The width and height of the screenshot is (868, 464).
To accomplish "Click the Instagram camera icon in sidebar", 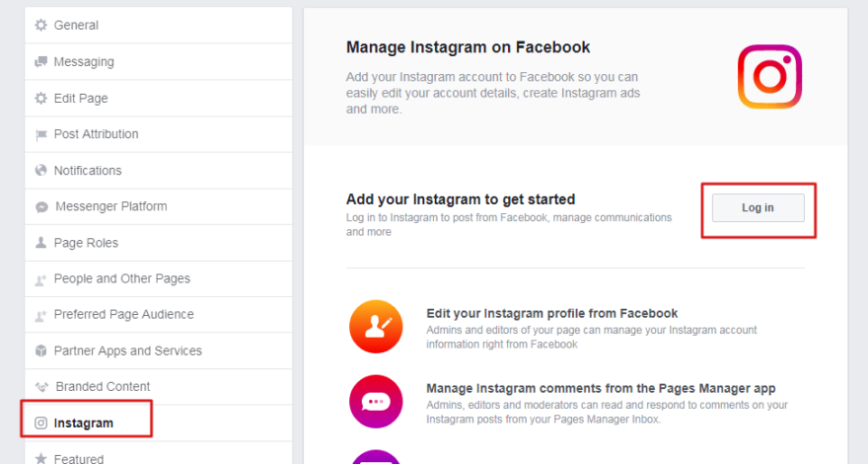I will [x=41, y=423].
